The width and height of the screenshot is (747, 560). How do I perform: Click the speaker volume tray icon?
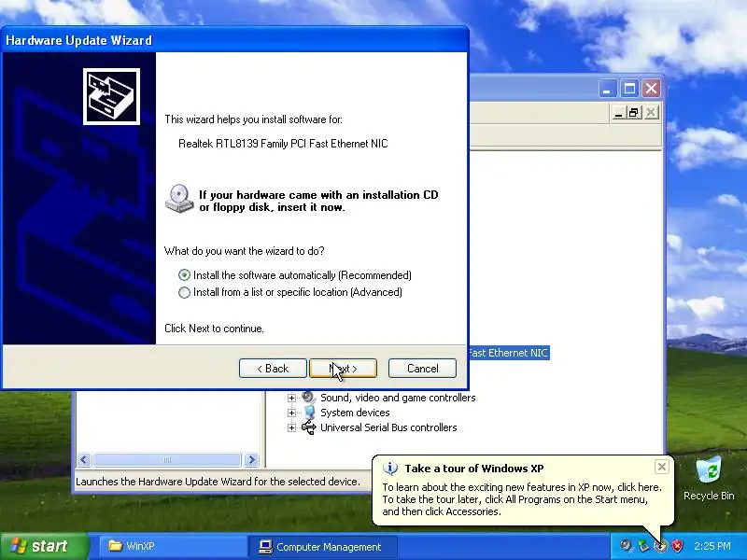[626, 546]
